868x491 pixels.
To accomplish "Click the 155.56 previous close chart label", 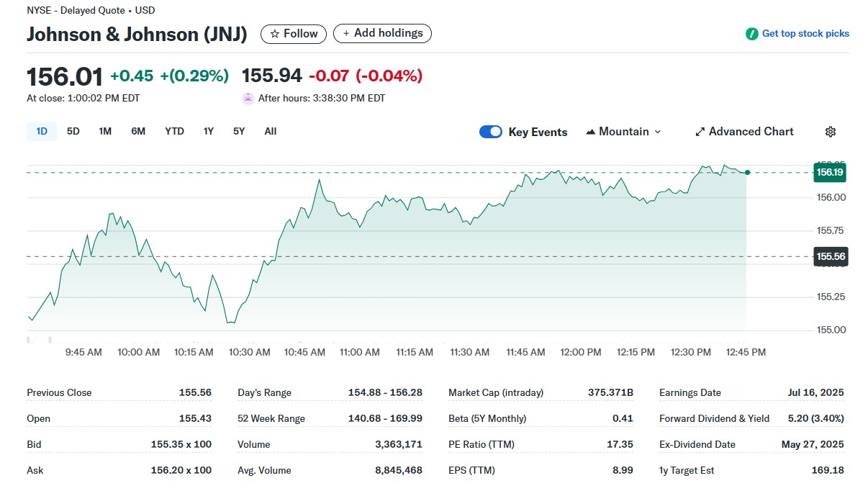I will (831, 256).
